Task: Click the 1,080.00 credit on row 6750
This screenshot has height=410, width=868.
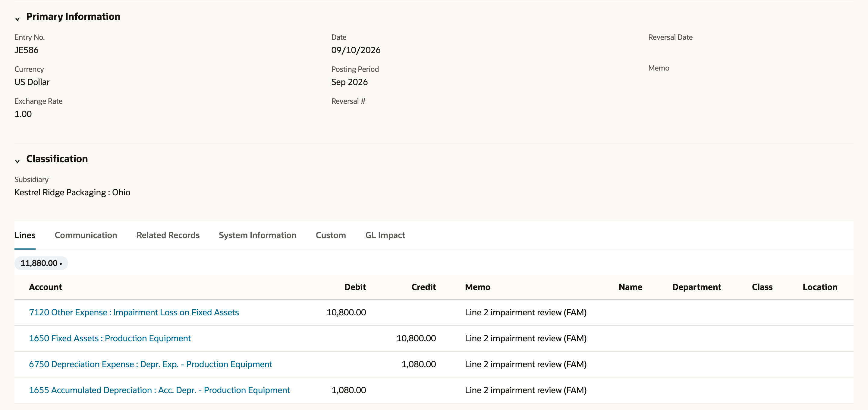Action: pos(419,364)
